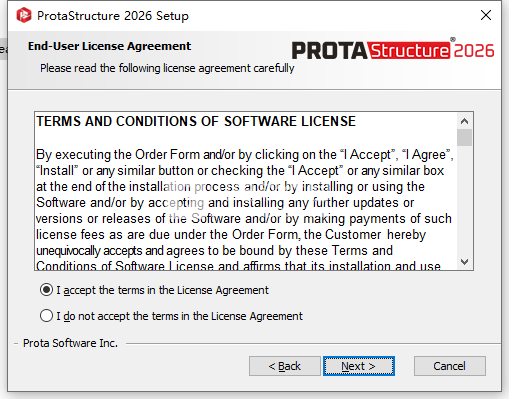Click the paragraph beginning "By executing the Order Form"
This screenshot has height=399, width=509.
coord(245,210)
